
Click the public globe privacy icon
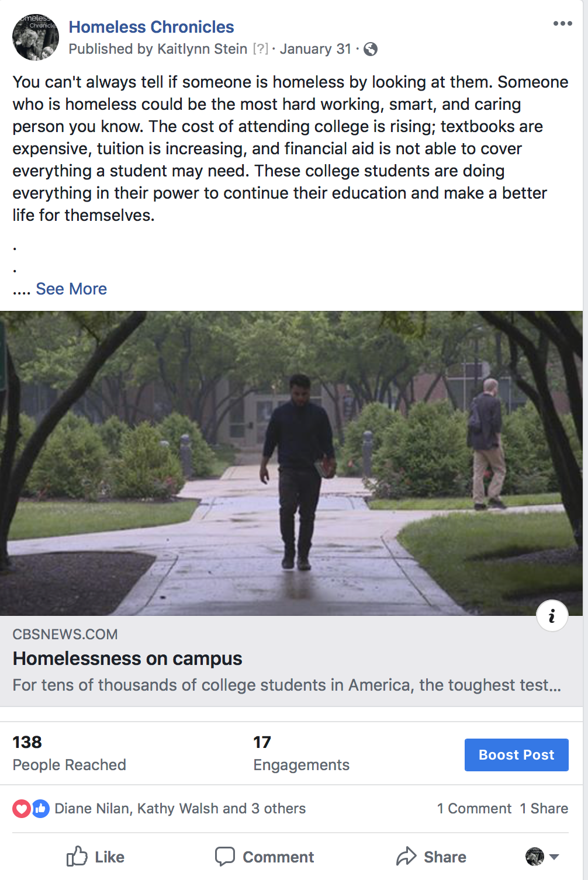click(371, 49)
